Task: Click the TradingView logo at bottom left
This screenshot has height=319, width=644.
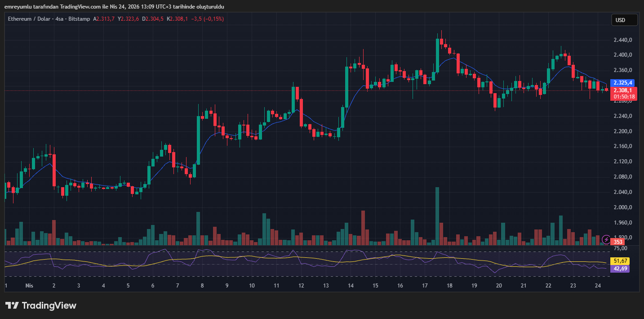Action: (41, 306)
